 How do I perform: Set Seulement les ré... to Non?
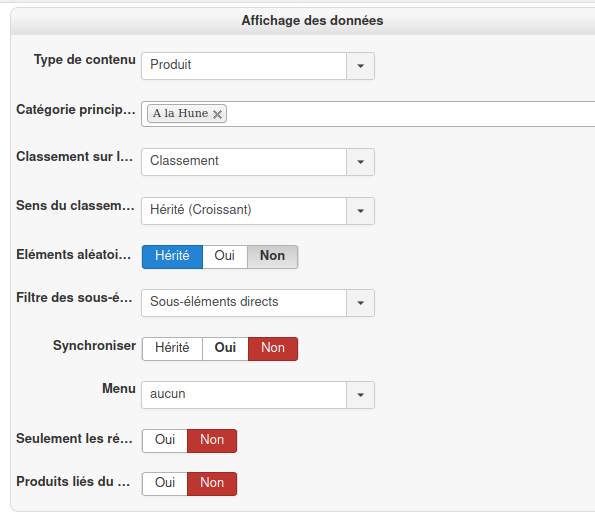(212, 441)
